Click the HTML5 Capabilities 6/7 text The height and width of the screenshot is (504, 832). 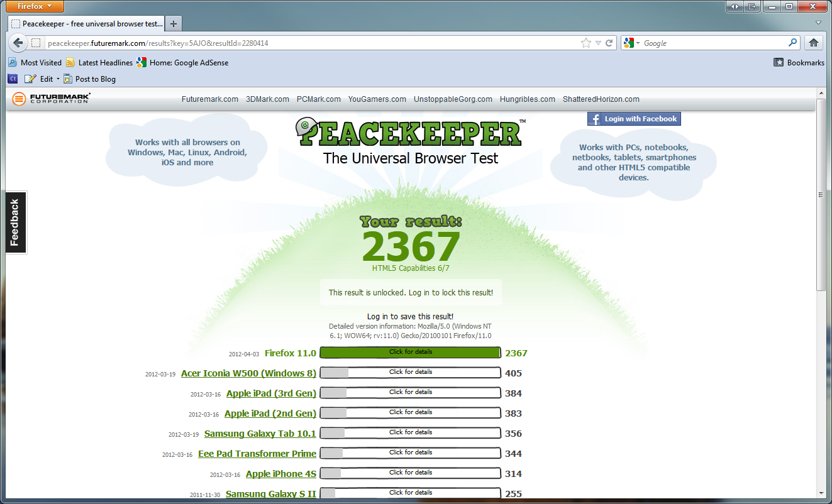click(411, 268)
